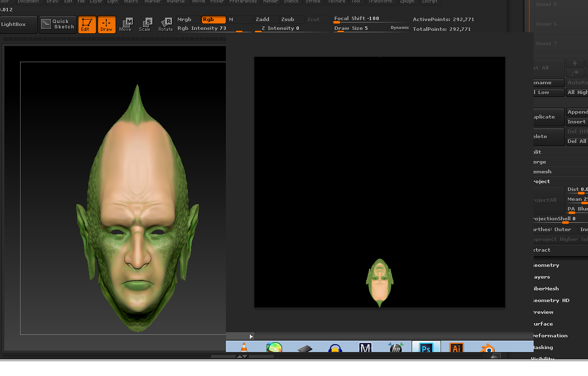
Task: Toggle Mrgb paint mode
Action: pos(188,20)
